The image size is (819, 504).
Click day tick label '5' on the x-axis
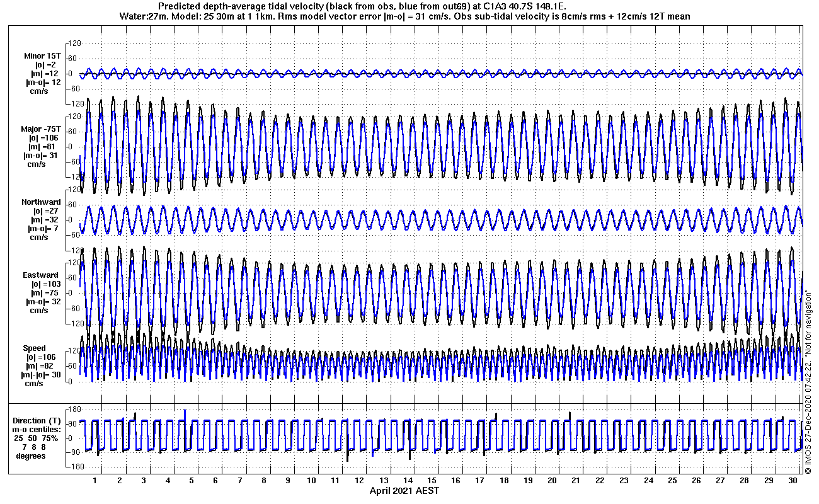pos(192,481)
